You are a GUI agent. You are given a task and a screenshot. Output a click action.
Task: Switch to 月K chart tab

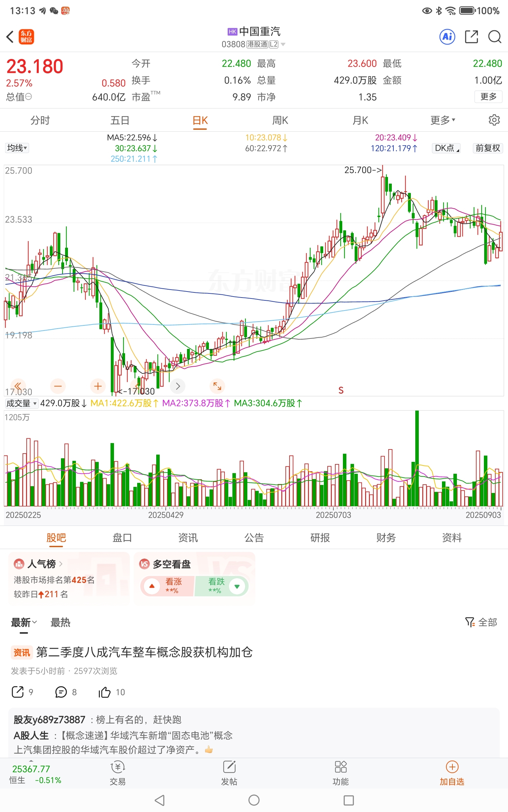(x=360, y=120)
